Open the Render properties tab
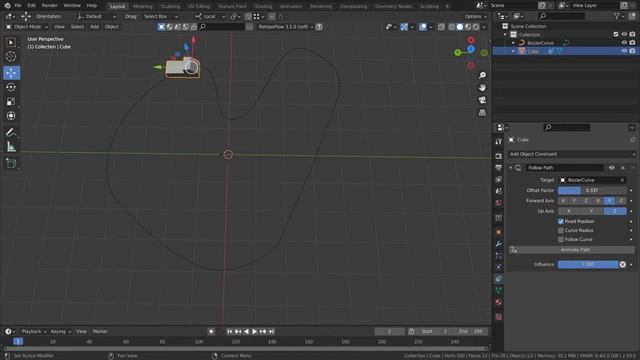640x360 pixels. coord(498,156)
